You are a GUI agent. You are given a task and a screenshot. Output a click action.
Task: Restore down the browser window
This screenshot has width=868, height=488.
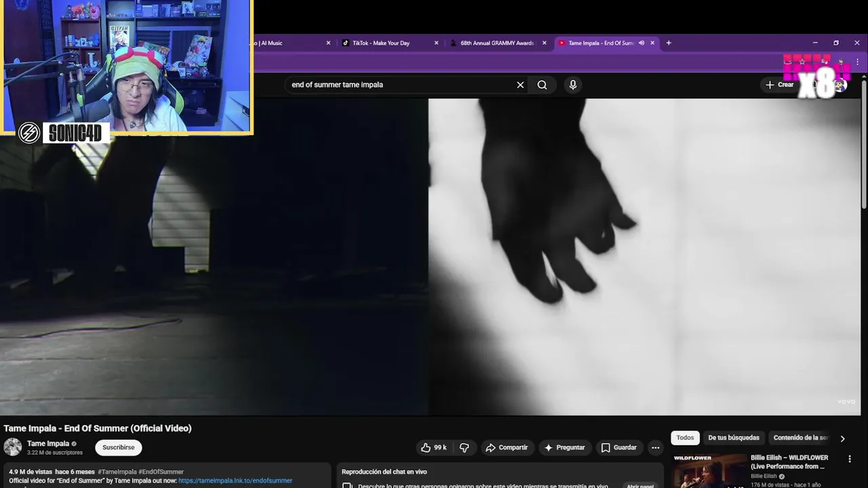click(x=836, y=43)
